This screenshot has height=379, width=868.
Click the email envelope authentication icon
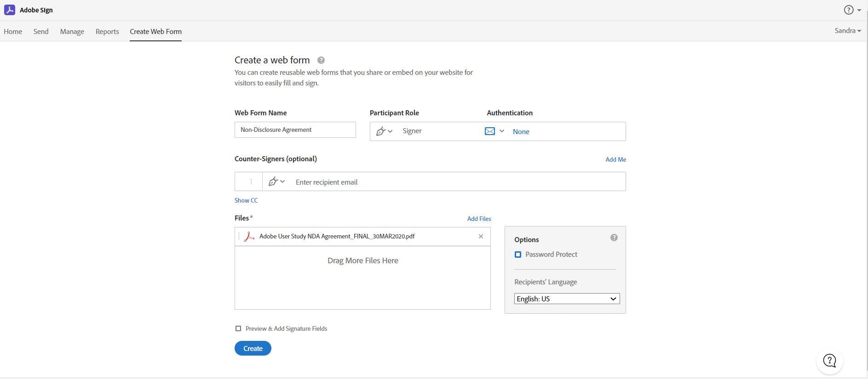tap(490, 131)
